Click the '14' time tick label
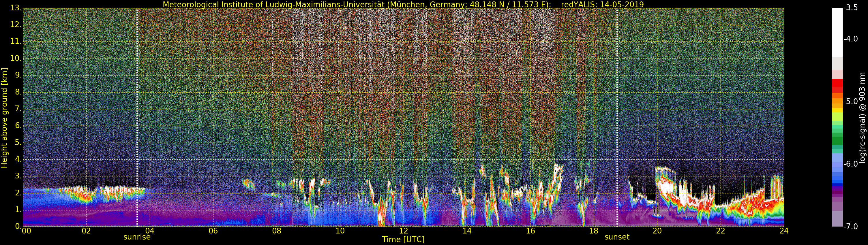 pos(467,231)
